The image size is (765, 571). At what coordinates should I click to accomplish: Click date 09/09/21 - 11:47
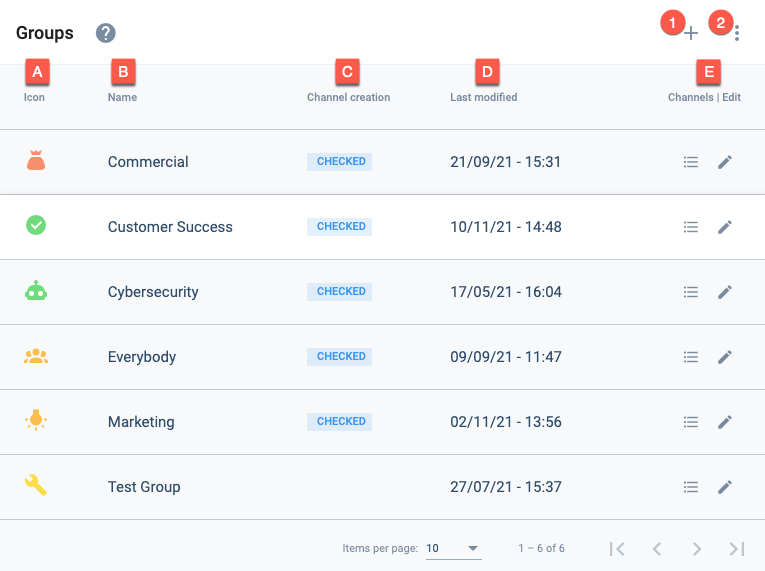click(506, 357)
